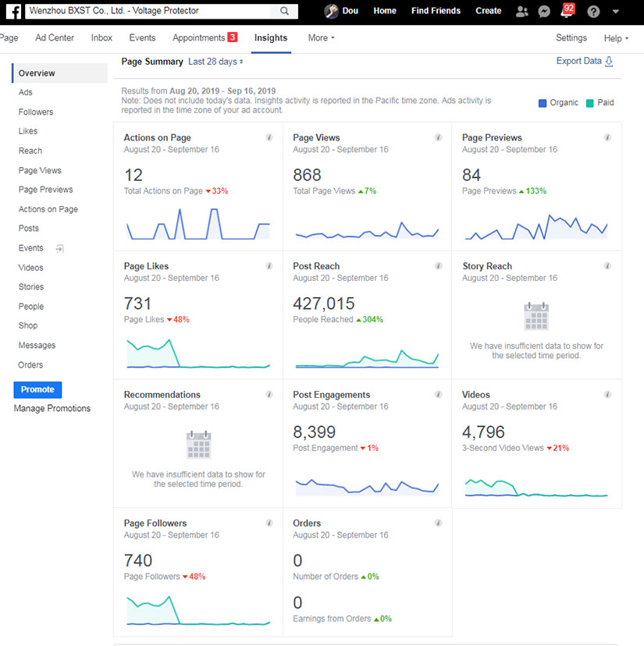Open Stories section in sidebar
The width and height of the screenshot is (644, 646).
31,287
